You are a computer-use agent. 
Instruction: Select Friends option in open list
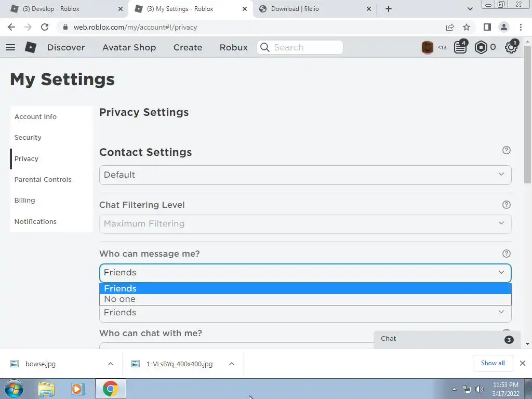coord(305,288)
